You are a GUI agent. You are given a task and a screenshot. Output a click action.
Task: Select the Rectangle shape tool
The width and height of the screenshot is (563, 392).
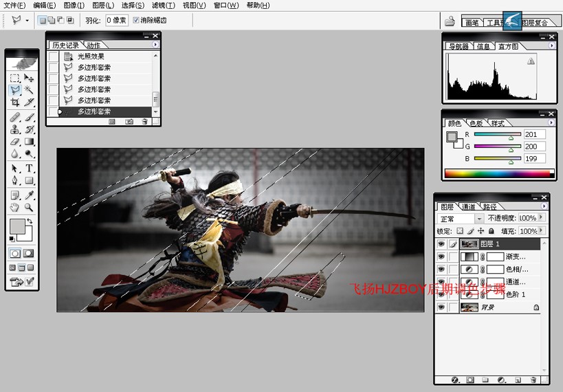coord(29,180)
